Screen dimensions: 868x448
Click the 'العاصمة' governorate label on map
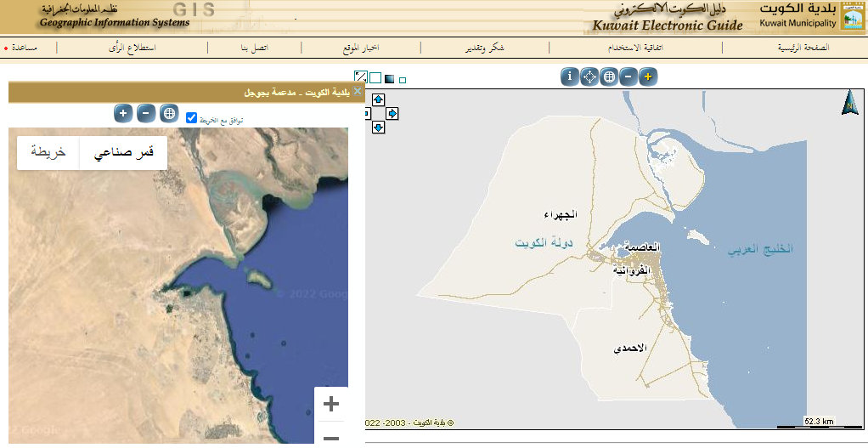[642, 247]
